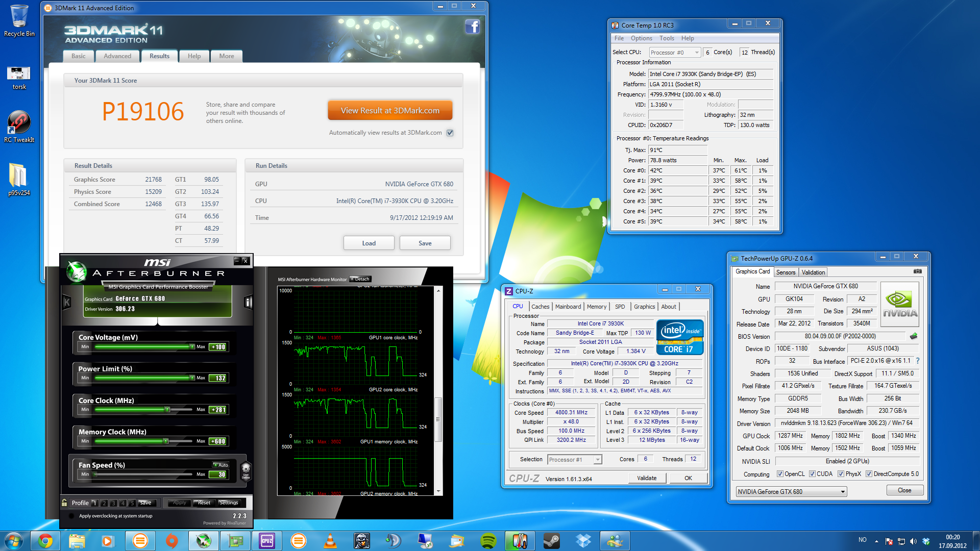Viewport: 980px width, 551px height.
Task: Click the GPU-Z screenshot camera icon
Action: coord(917,271)
